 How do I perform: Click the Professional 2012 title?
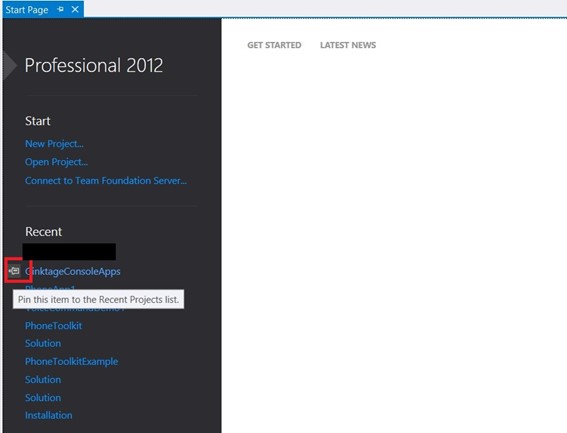click(x=94, y=65)
